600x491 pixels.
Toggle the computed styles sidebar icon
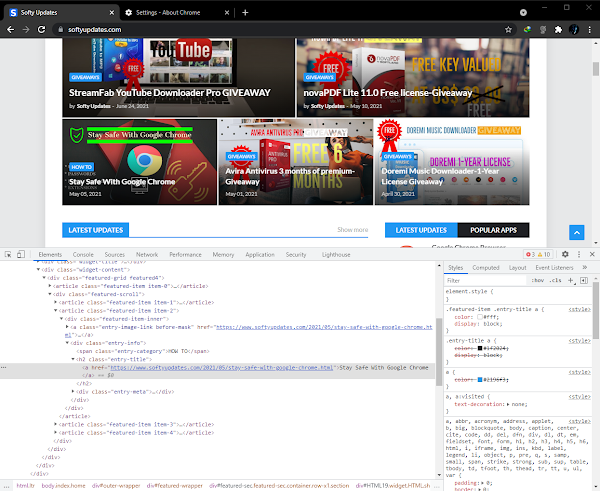pyautogui.click(x=584, y=281)
